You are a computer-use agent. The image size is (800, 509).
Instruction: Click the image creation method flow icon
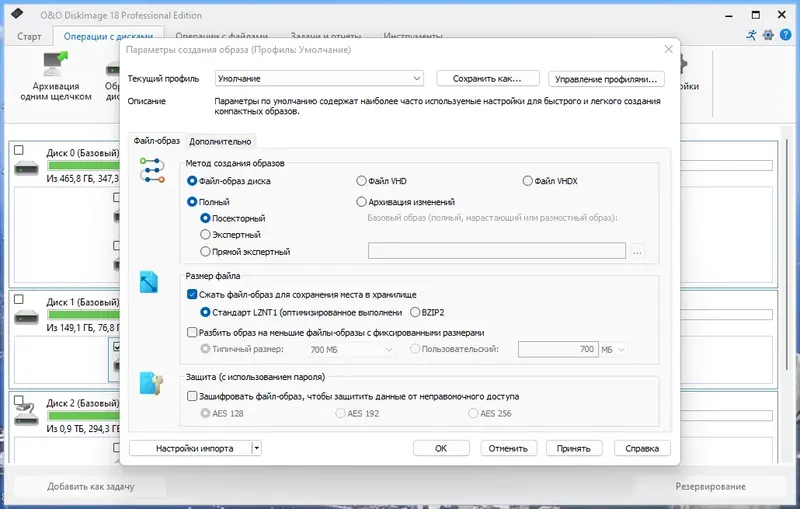tap(152, 170)
